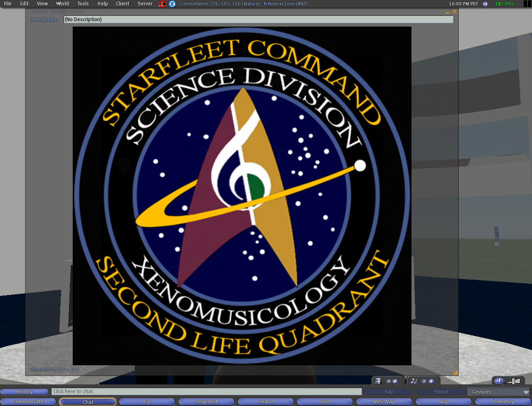
Task: Open the Inventory window
Action: (503, 402)
